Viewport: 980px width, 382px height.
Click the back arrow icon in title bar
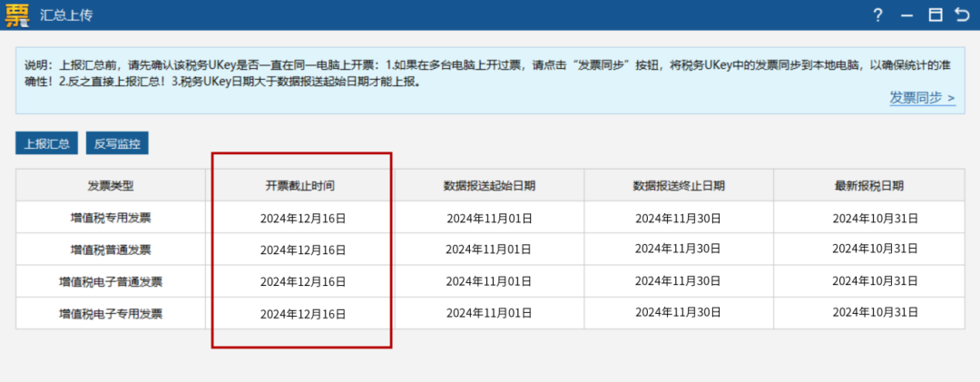[963, 15]
